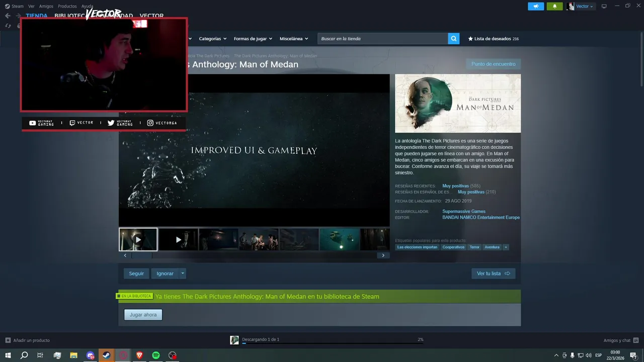Open the Vector account dropdown
Screen dimensions: 644x362
585,6
